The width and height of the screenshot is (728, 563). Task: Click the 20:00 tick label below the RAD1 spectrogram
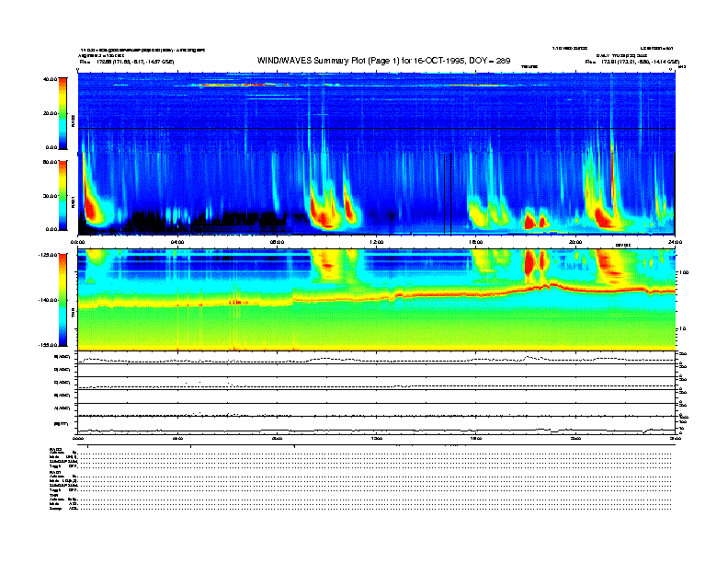(575, 242)
